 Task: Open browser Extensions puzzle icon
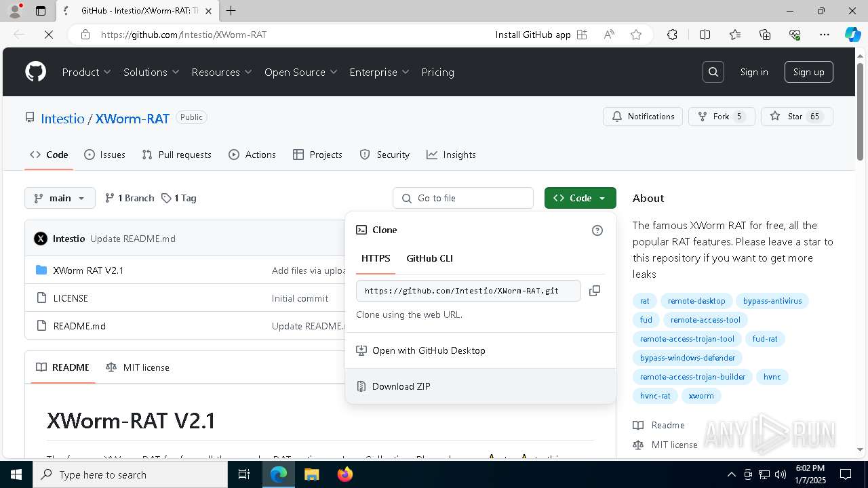tap(672, 35)
